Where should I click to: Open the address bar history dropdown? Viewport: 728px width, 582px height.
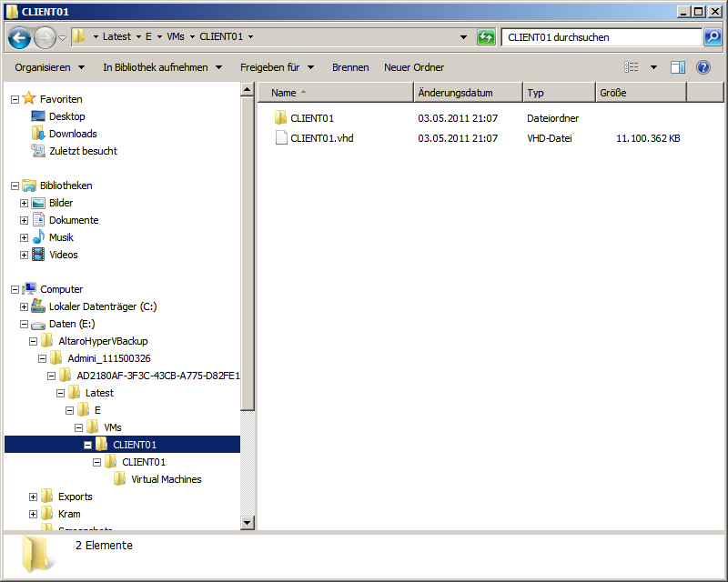tap(463, 37)
